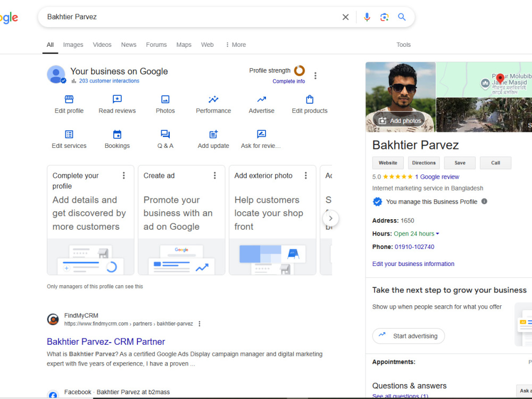
Task: Open the map thumbnail with red pin
Action: [x=484, y=80]
